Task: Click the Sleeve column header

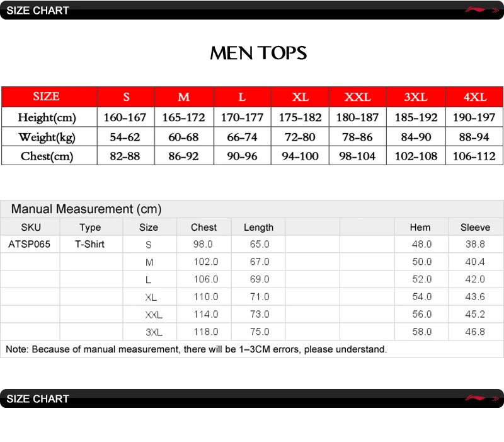Action: [x=475, y=227]
